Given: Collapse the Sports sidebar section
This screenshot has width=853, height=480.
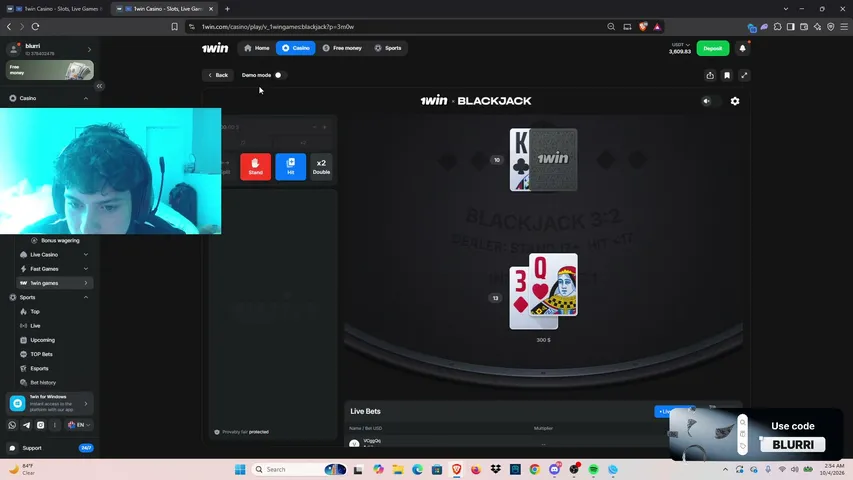Looking at the screenshot, I should [x=85, y=298].
